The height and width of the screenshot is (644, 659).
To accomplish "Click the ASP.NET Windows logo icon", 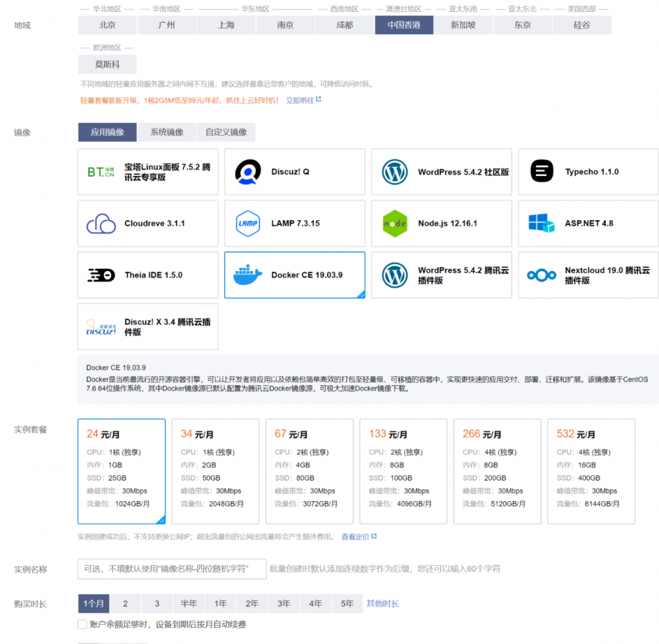I will coord(541,223).
